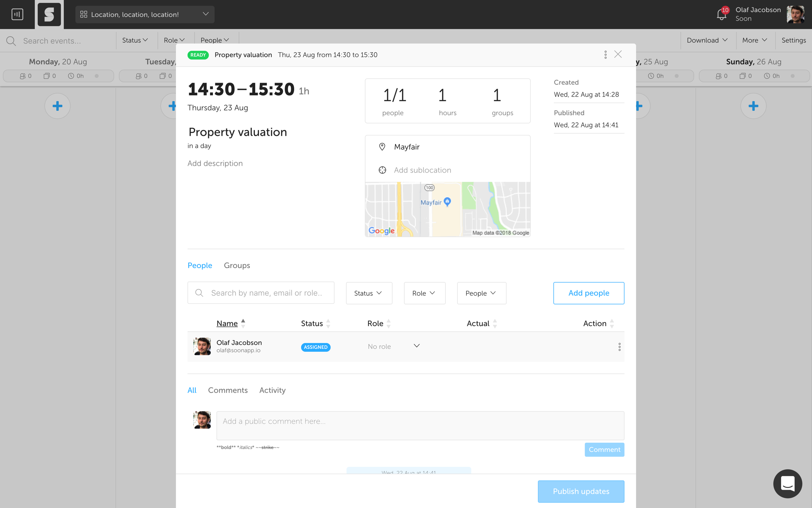Open the event's three-dot options menu
This screenshot has width=812, height=508.
click(605, 55)
